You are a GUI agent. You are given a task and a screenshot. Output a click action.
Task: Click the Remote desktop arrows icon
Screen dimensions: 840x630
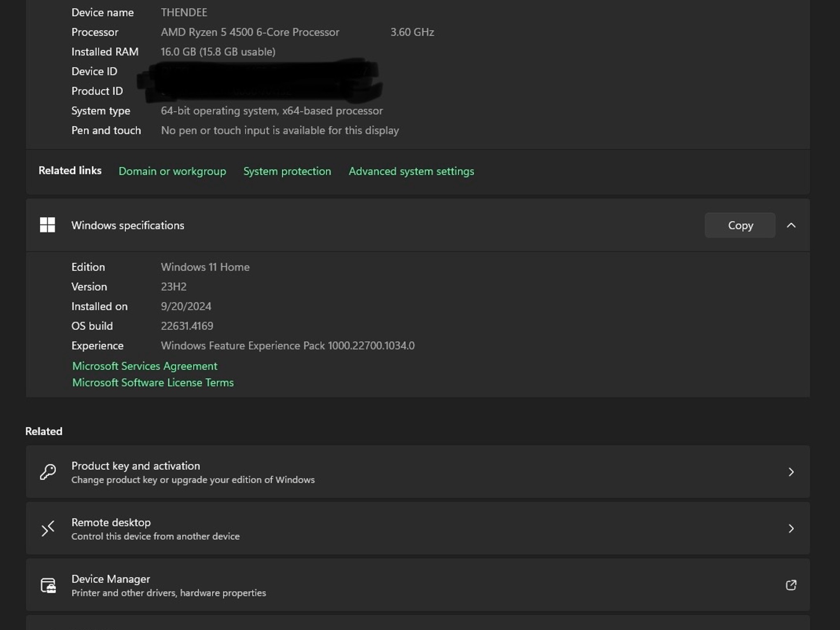click(x=48, y=528)
